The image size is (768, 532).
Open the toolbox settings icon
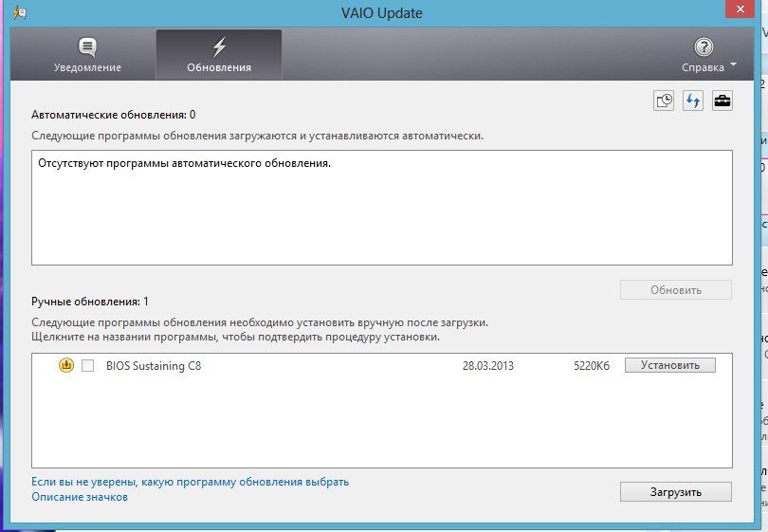pos(722,101)
